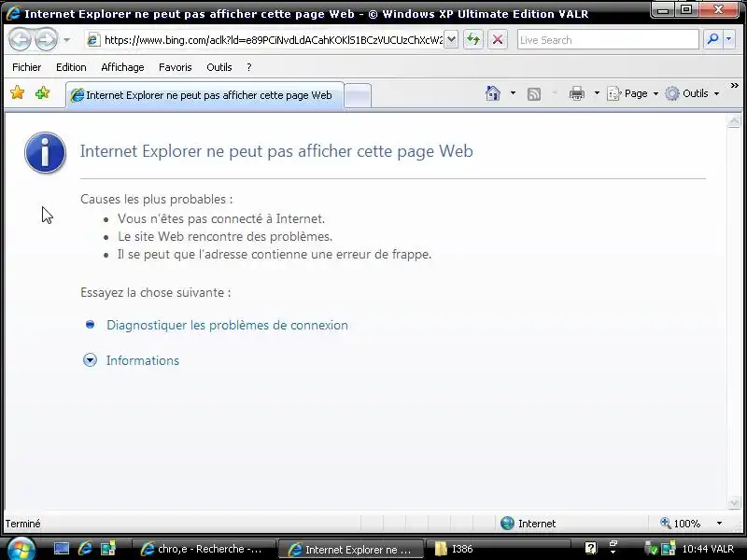Switch to Internet Explorer ne taskbar button

(351, 550)
